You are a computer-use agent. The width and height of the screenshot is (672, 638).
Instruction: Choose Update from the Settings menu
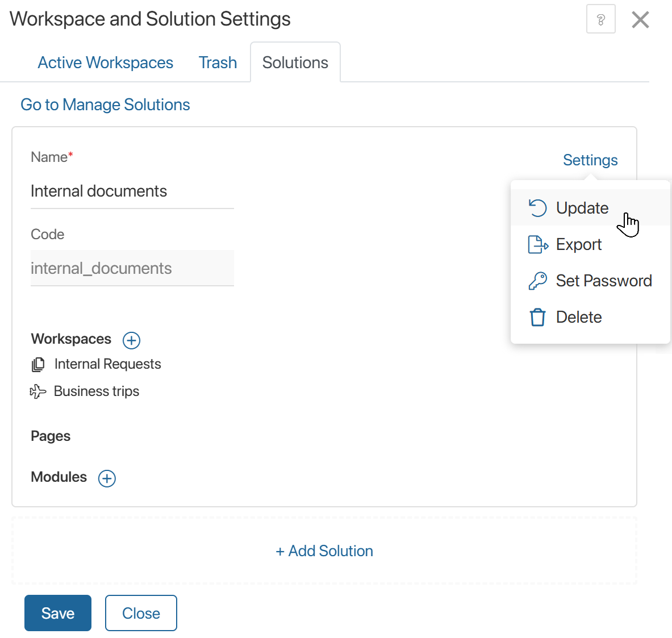coord(581,208)
